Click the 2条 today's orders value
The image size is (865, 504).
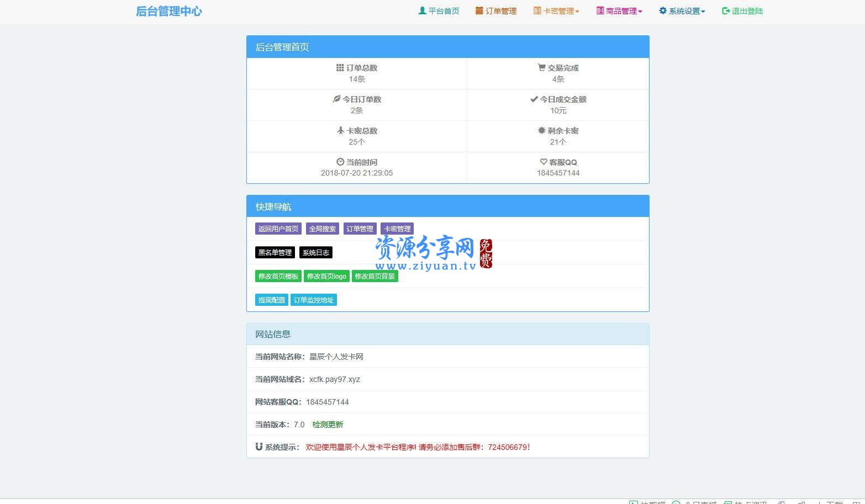coord(357,110)
